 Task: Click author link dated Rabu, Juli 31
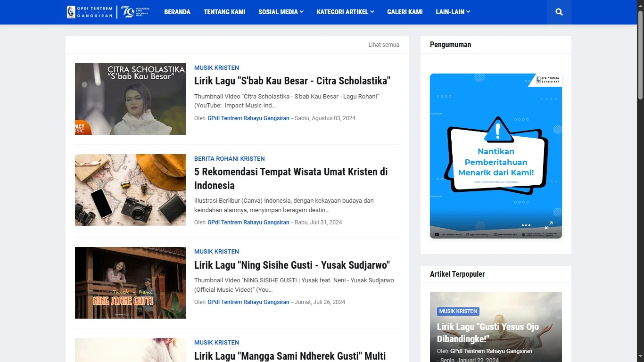(x=248, y=222)
